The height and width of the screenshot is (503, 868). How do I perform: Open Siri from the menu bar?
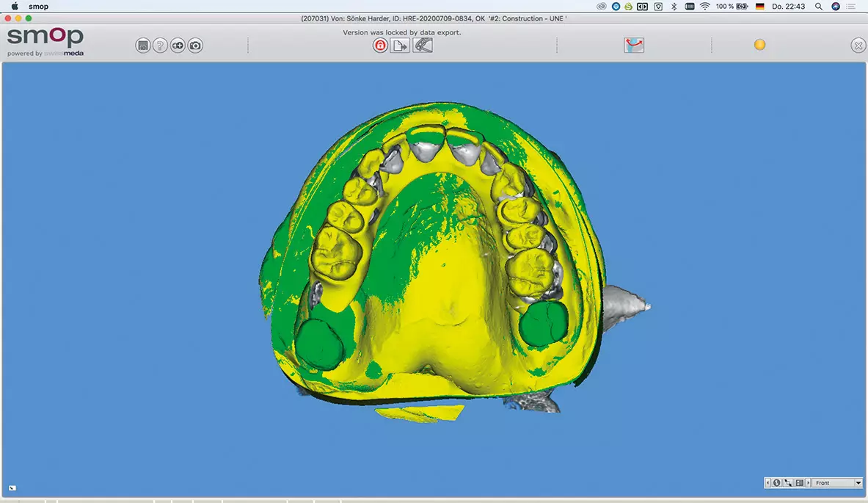point(836,7)
